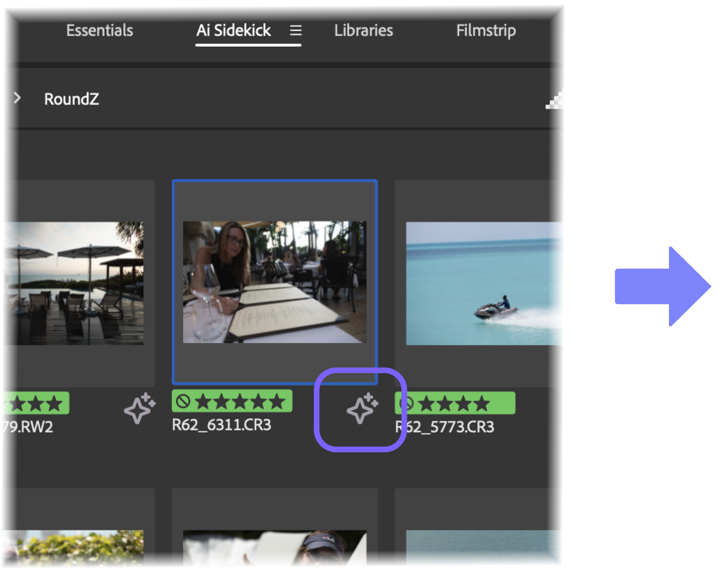
Task: Switch to the Essentials workspace tab
Action: click(x=100, y=30)
